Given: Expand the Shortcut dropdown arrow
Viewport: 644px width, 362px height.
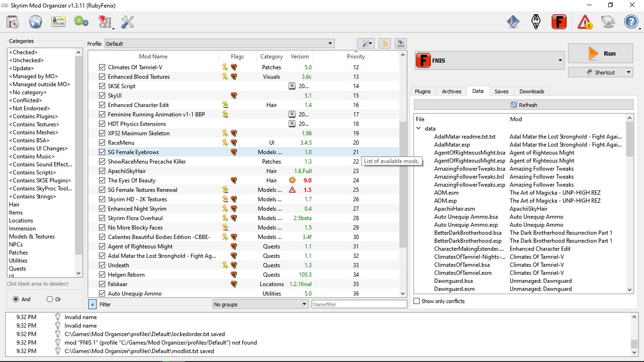Looking at the screenshot, I should click(x=628, y=73).
